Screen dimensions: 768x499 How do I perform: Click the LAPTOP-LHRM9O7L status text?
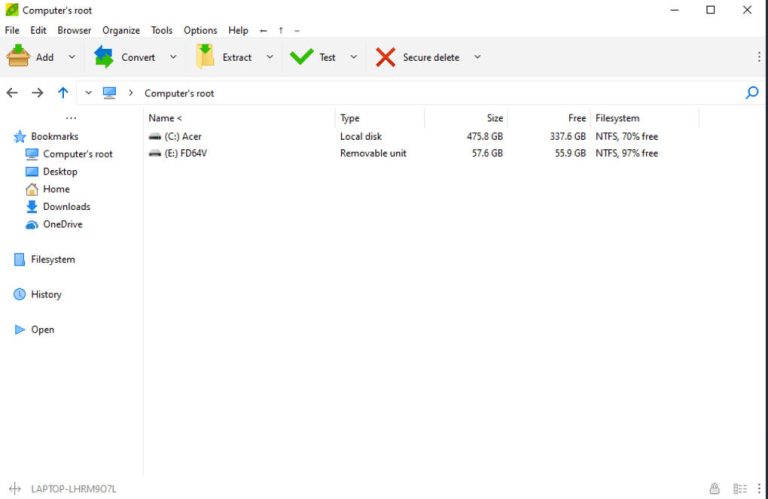coord(73,489)
